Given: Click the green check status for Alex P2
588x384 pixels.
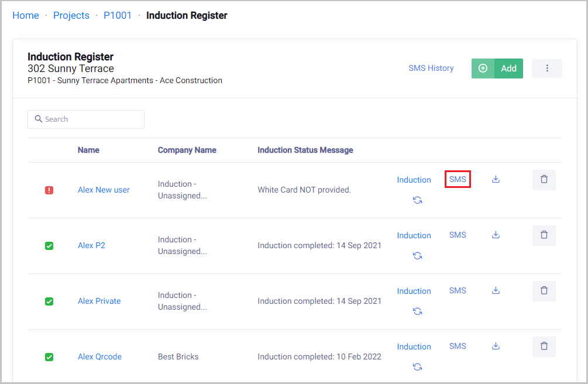Looking at the screenshot, I should (x=49, y=246).
